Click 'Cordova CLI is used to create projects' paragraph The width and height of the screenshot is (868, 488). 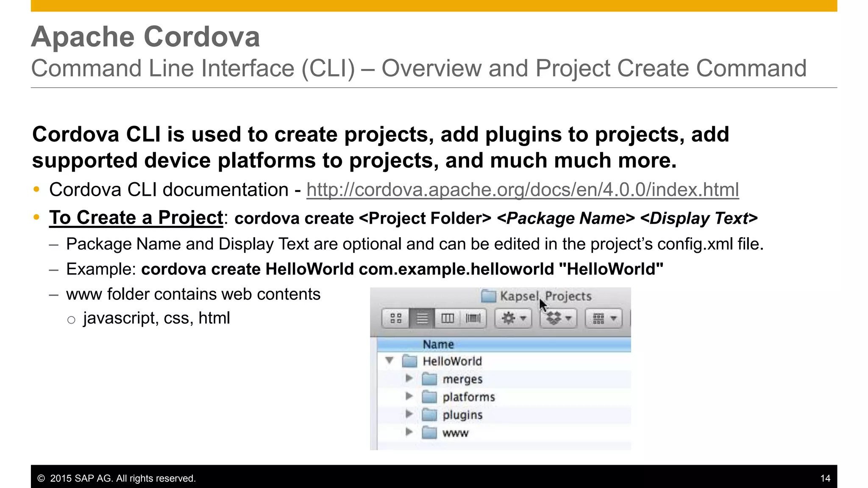tap(381, 147)
